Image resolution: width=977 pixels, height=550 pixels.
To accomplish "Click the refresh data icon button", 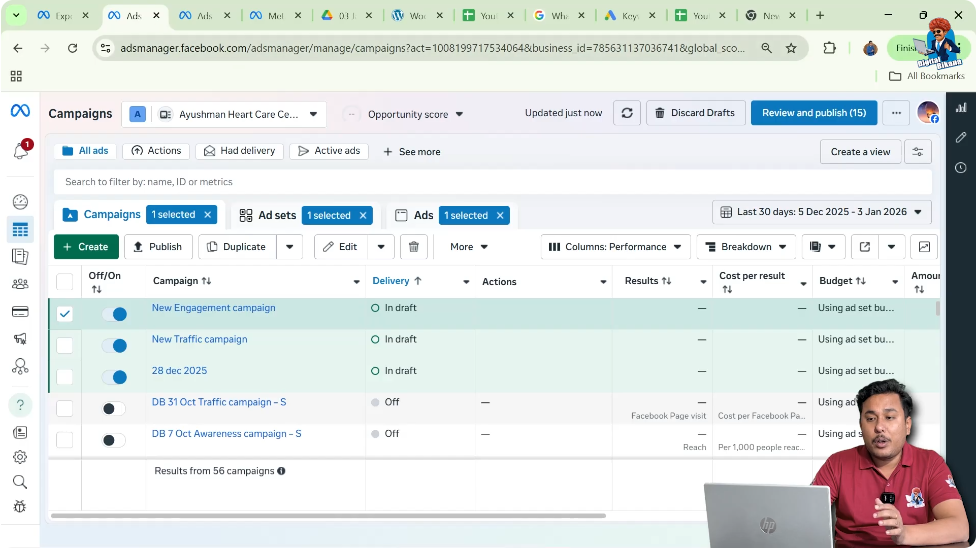I will pyautogui.click(x=627, y=113).
